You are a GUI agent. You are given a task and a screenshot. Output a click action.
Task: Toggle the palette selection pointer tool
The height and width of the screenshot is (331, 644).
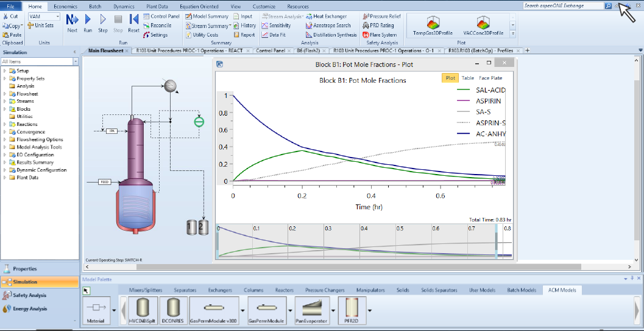click(x=87, y=291)
